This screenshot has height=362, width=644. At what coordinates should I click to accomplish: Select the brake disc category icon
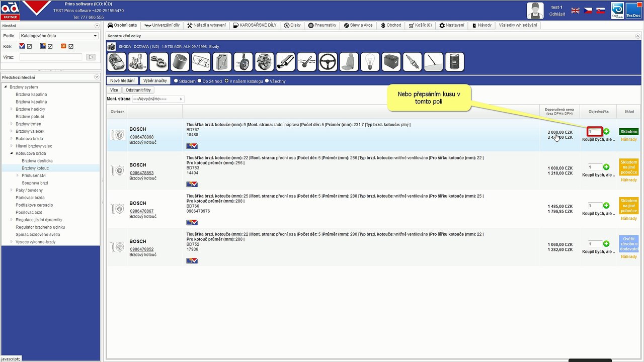pyautogui.click(x=265, y=62)
